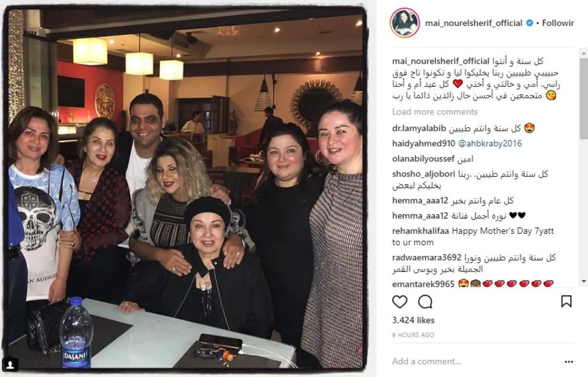Open the header username mai_nourelsherif_official
The width and height of the screenshot is (588, 377).
point(474,23)
